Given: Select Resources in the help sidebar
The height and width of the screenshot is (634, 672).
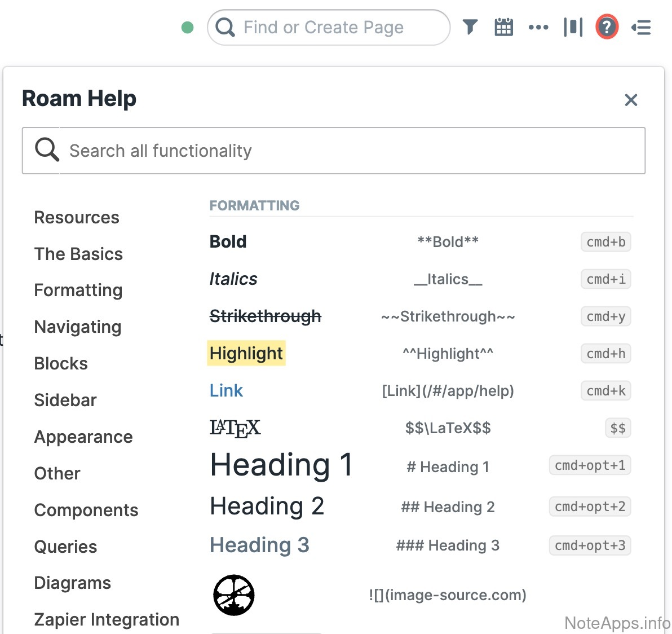Looking at the screenshot, I should pos(77,218).
